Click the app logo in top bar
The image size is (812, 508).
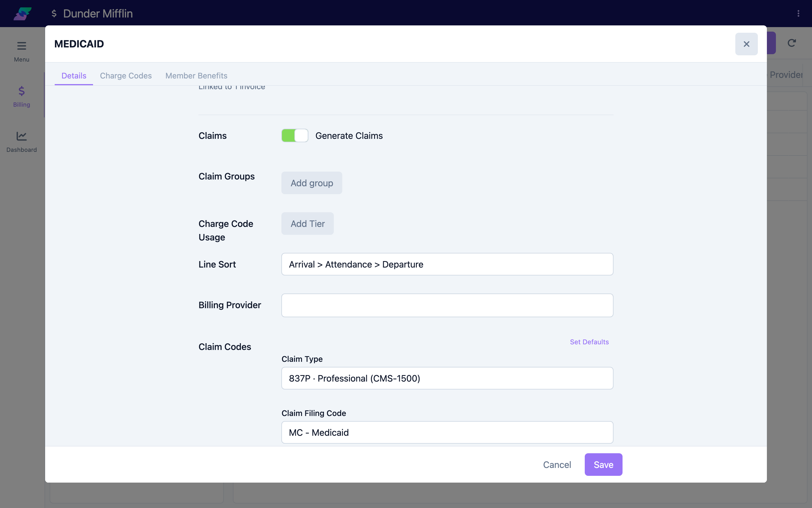23,14
